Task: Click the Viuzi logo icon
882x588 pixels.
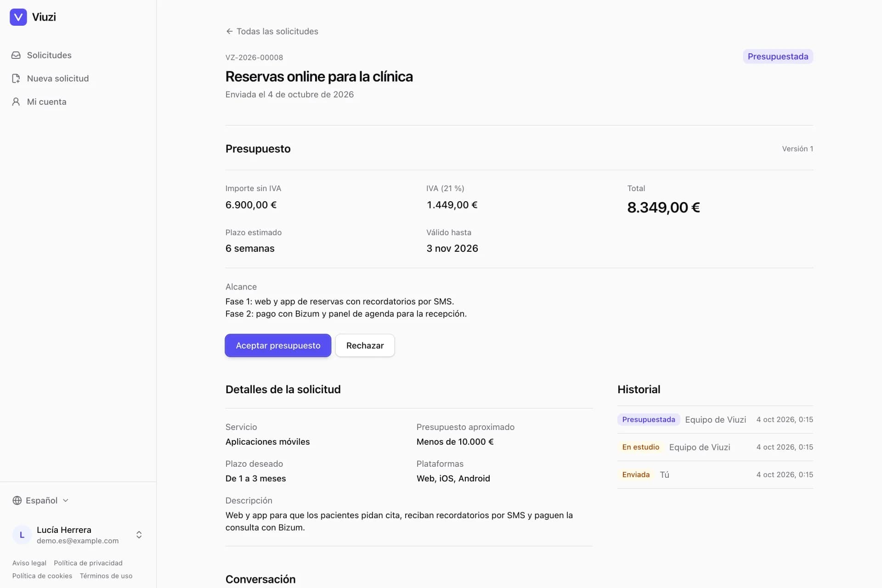Action: click(18, 17)
